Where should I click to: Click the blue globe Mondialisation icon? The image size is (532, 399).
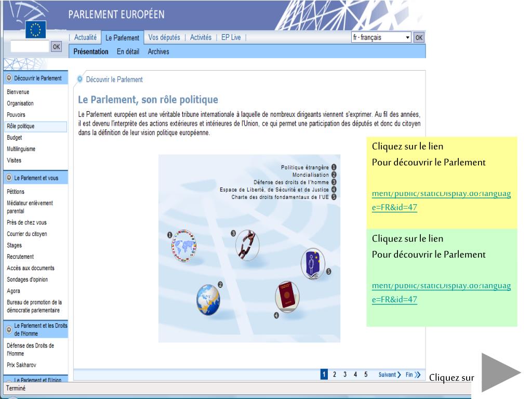coord(208,300)
